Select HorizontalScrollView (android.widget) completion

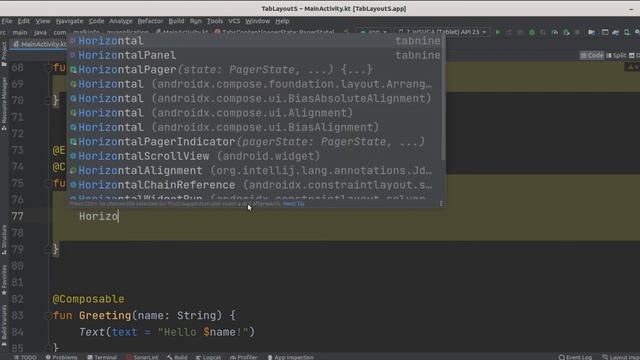tap(255, 156)
